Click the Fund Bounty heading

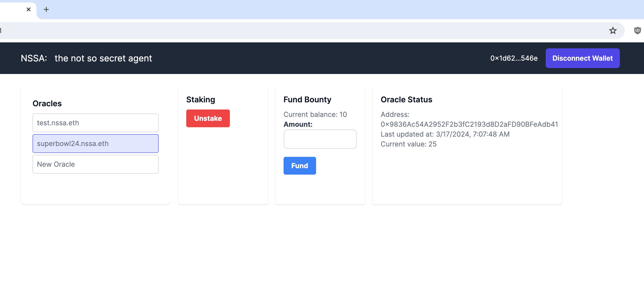click(x=307, y=100)
